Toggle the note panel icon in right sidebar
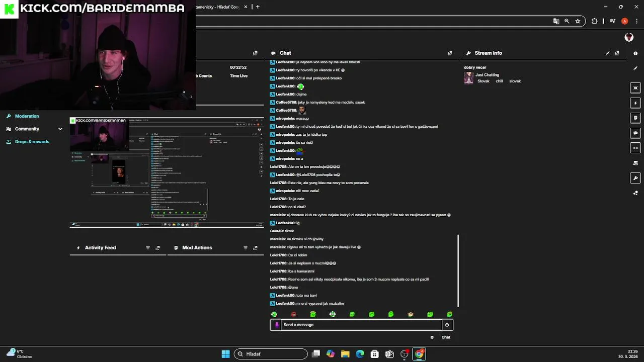Viewport: 644px width, 362px height. (635, 118)
